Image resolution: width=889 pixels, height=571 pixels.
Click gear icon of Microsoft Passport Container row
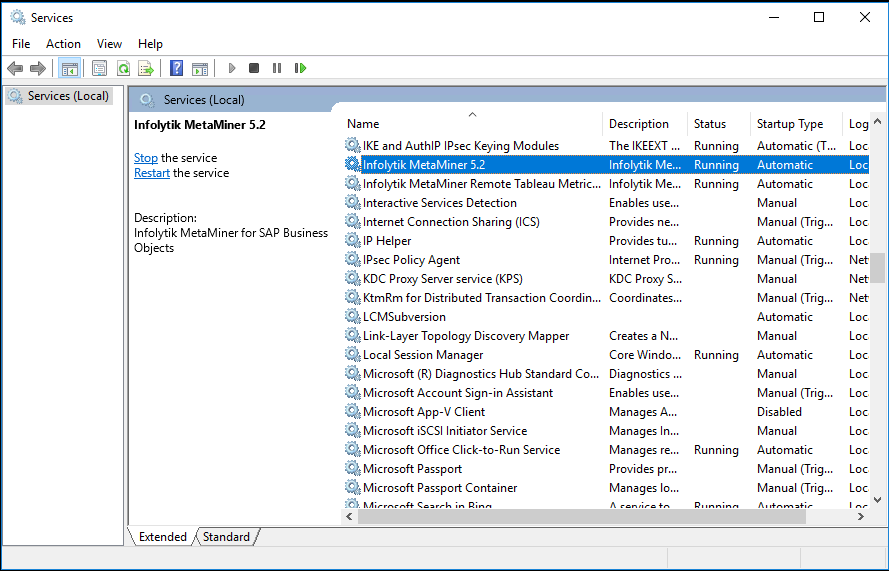[353, 487]
